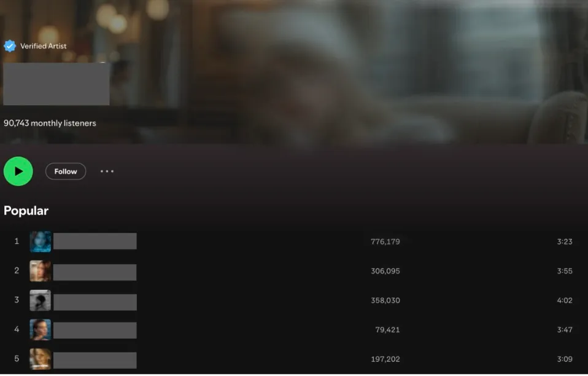Click the track with 776,179 plays
The width and height of the screenshot is (588, 376).
294,241
